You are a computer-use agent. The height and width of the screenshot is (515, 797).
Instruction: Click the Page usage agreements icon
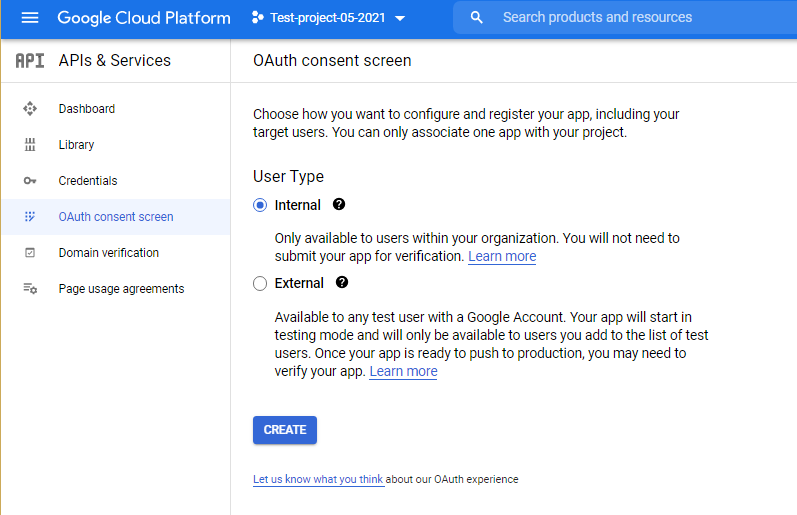tap(30, 289)
